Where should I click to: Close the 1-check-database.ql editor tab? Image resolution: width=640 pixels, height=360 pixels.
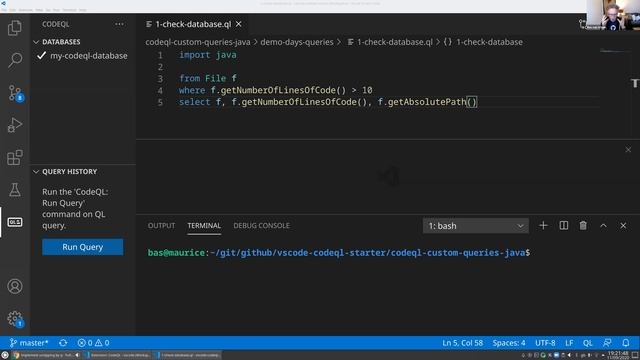[239, 24]
